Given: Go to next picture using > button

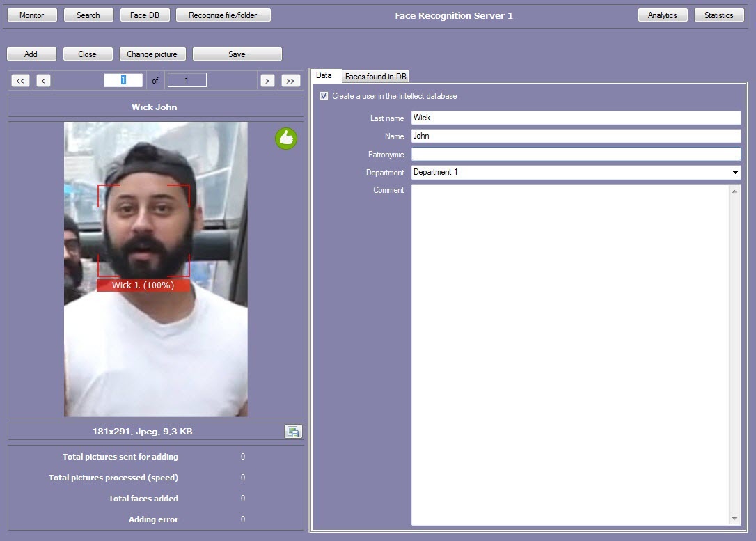Looking at the screenshot, I should 267,81.
